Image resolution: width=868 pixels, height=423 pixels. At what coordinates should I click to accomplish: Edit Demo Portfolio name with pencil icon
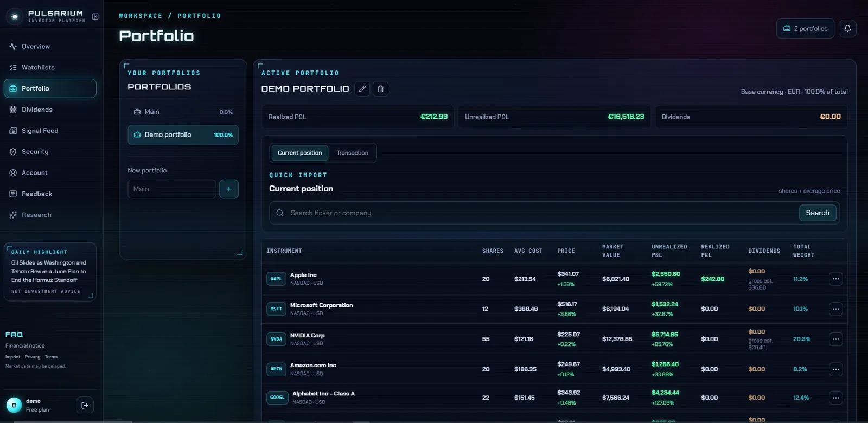pyautogui.click(x=362, y=89)
